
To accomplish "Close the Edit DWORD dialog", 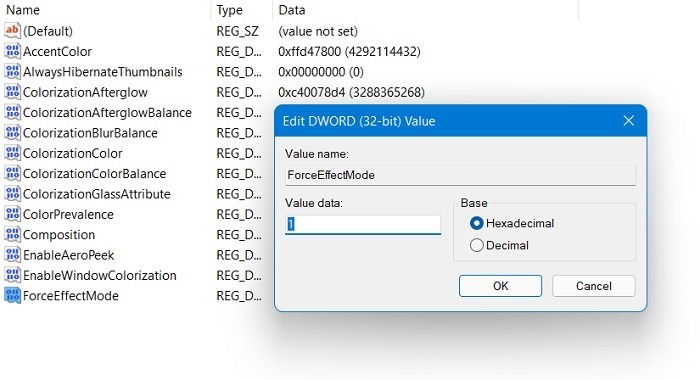I will (629, 121).
